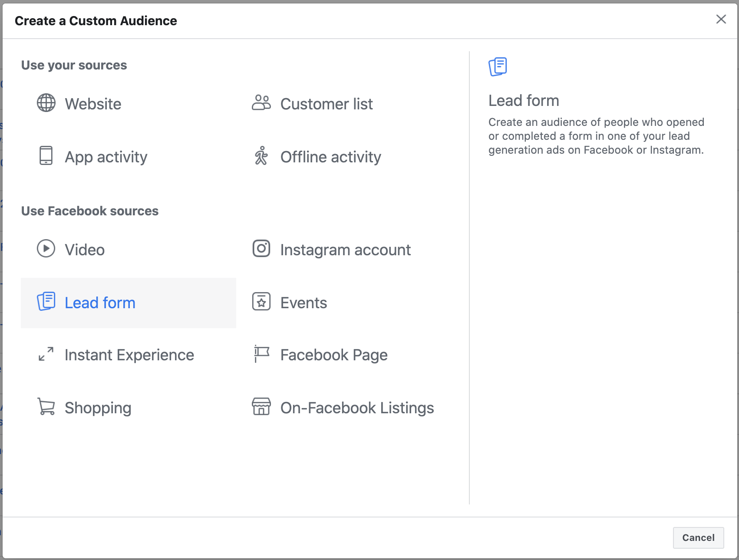The image size is (739, 560).
Task: Click the 'Use Facebook sources' heading
Action: 90,211
